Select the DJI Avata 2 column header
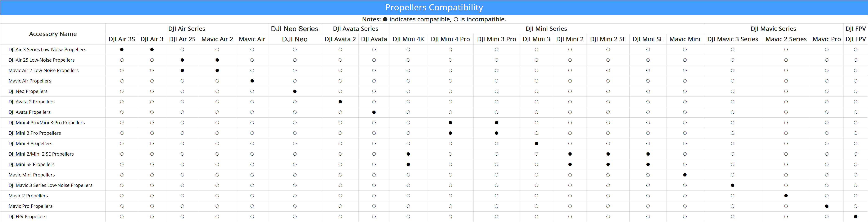The width and height of the screenshot is (868, 222). pos(340,39)
